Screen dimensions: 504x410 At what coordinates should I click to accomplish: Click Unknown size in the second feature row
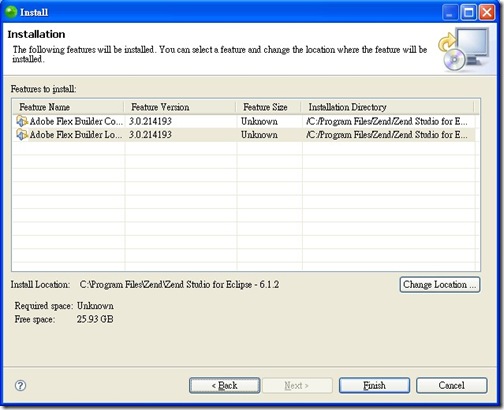(259, 135)
